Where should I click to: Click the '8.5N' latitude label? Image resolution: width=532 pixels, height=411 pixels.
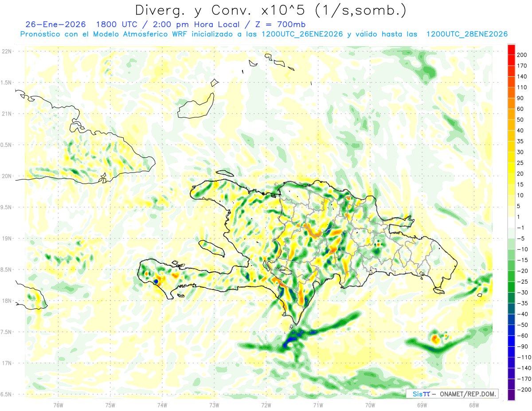tap(6, 270)
